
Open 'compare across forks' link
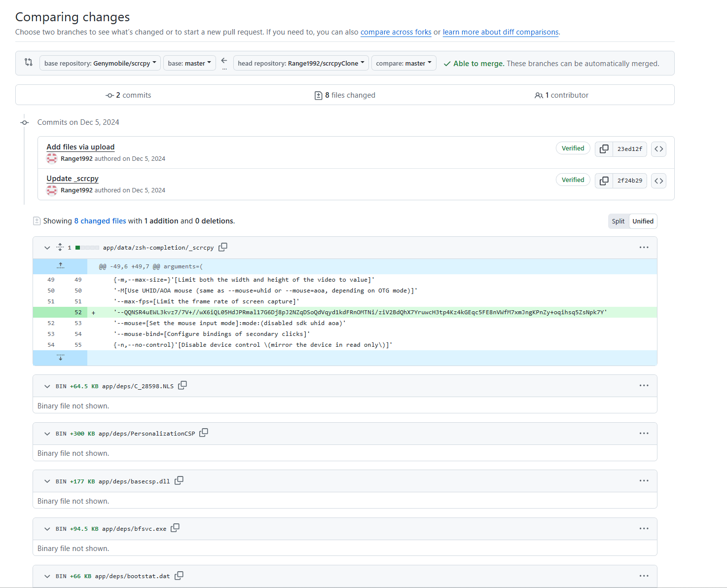[396, 32]
